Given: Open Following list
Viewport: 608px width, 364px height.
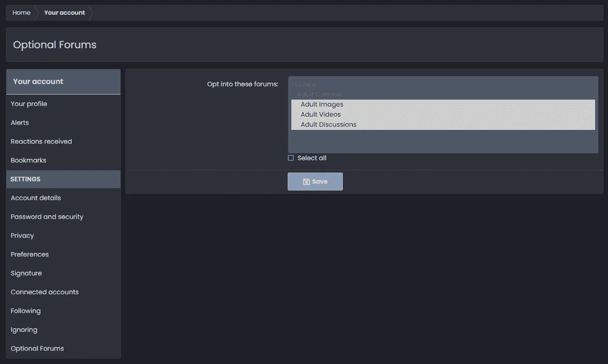Looking at the screenshot, I should (63, 311).
